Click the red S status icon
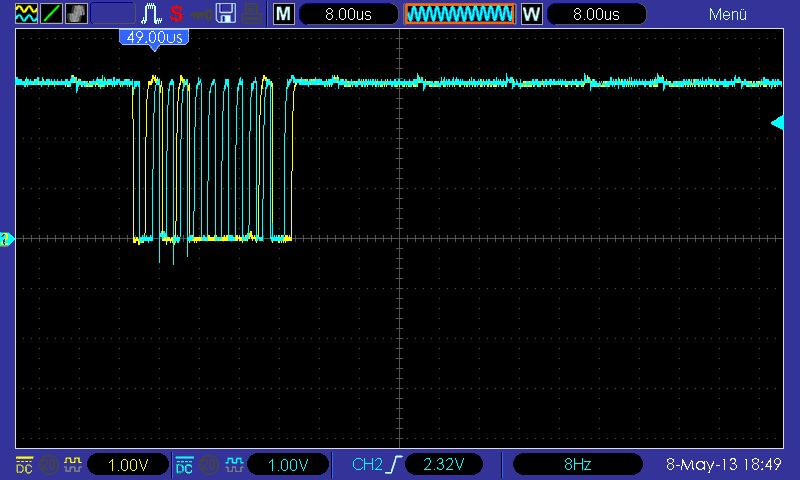Screen dimensions: 800x480 pyautogui.click(x=176, y=14)
